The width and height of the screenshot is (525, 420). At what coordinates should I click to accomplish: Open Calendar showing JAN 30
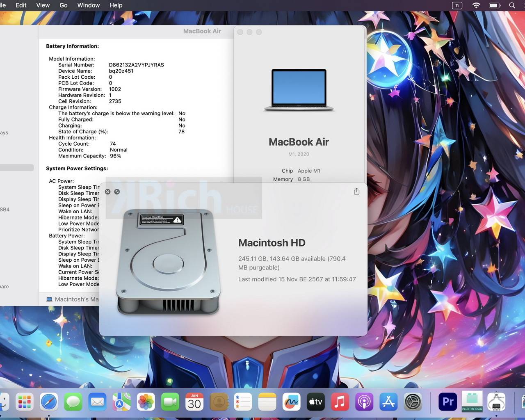click(194, 402)
